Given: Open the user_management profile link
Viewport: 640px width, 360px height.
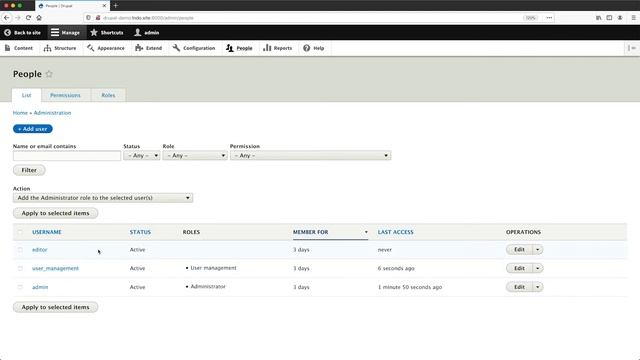Looking at the screenshot, I should pos(56,269).
